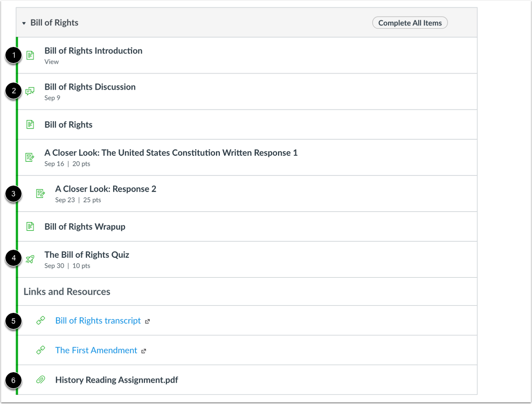This screenshot has height=404, width=532.
Task: Select the page icon beside Bill of Rights Introduction
Action: tap(30, 54)
